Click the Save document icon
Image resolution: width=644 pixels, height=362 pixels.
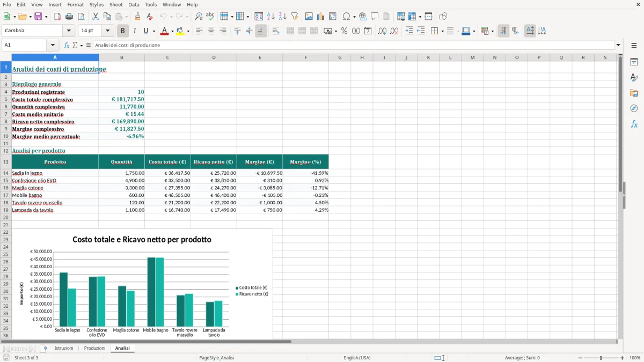tap(38, 17)
